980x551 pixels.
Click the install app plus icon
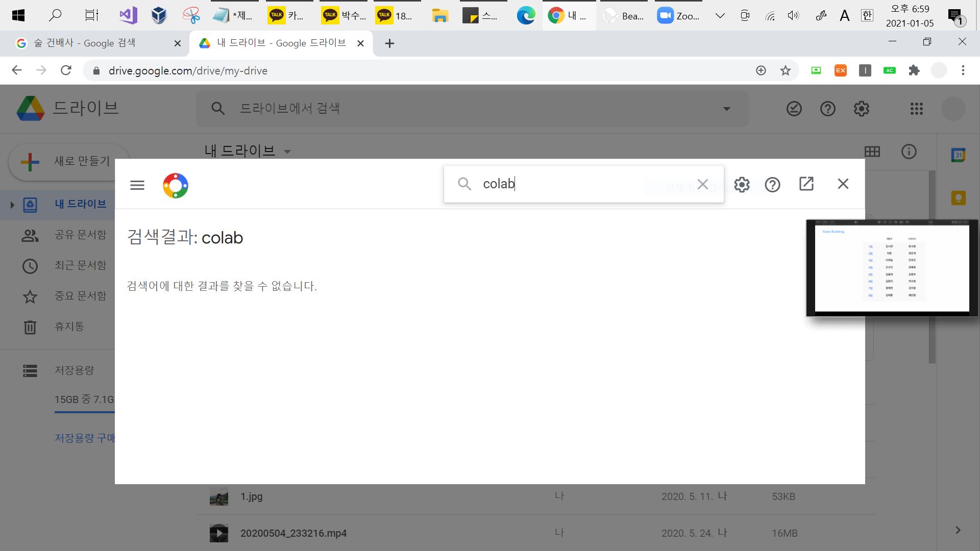pyautogui.click(x=761, y=70)
